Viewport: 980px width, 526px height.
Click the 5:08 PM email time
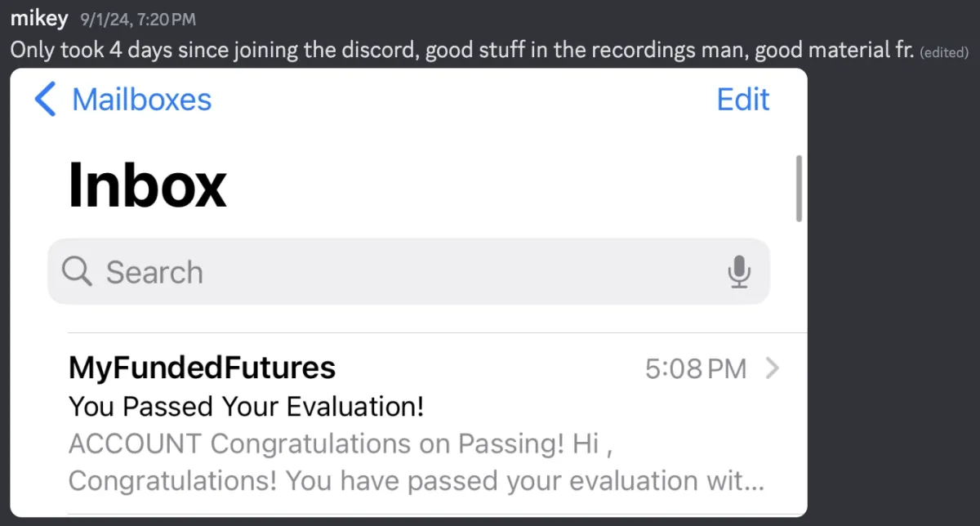696,370
